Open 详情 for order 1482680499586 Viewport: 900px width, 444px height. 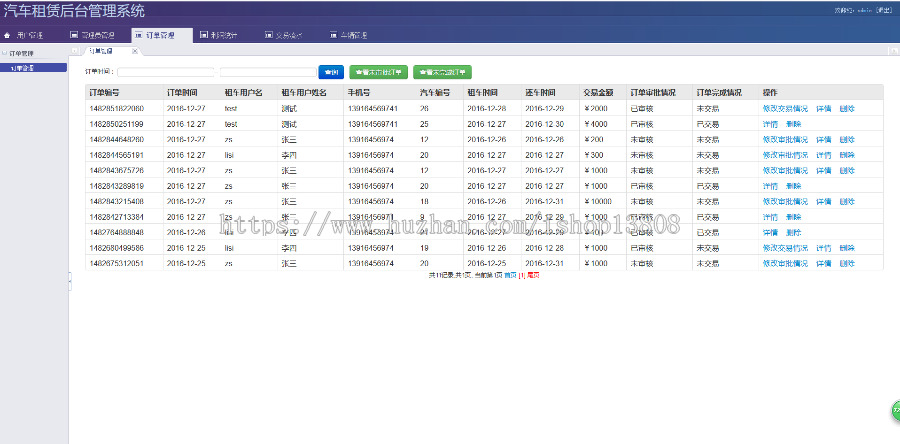(x=824, y=248)
